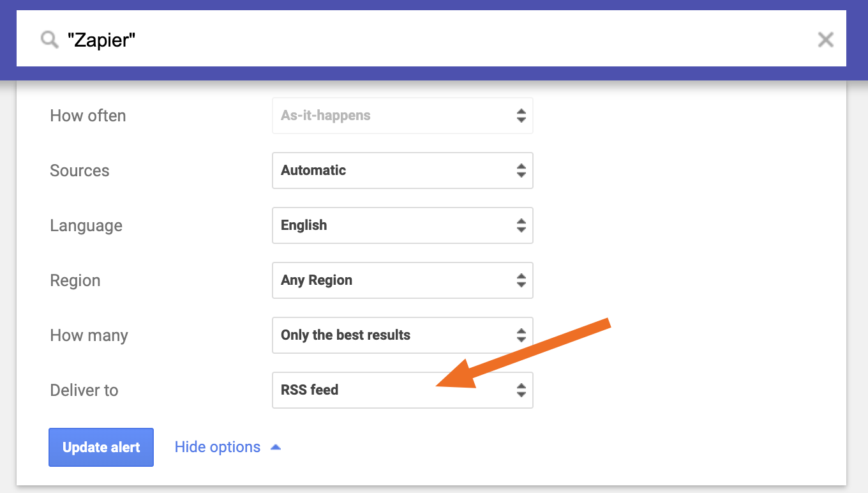Click the How many label
The height and width of the screenshot is (493, 868).
(89, 335)
